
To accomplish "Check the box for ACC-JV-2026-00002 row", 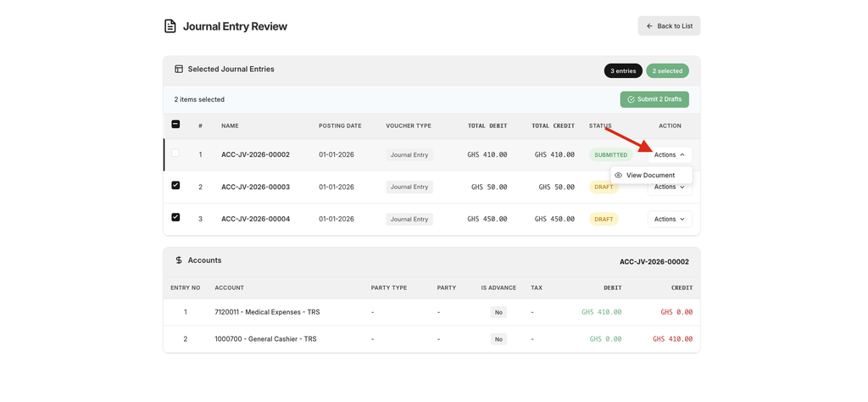I will tap(175, 154).
